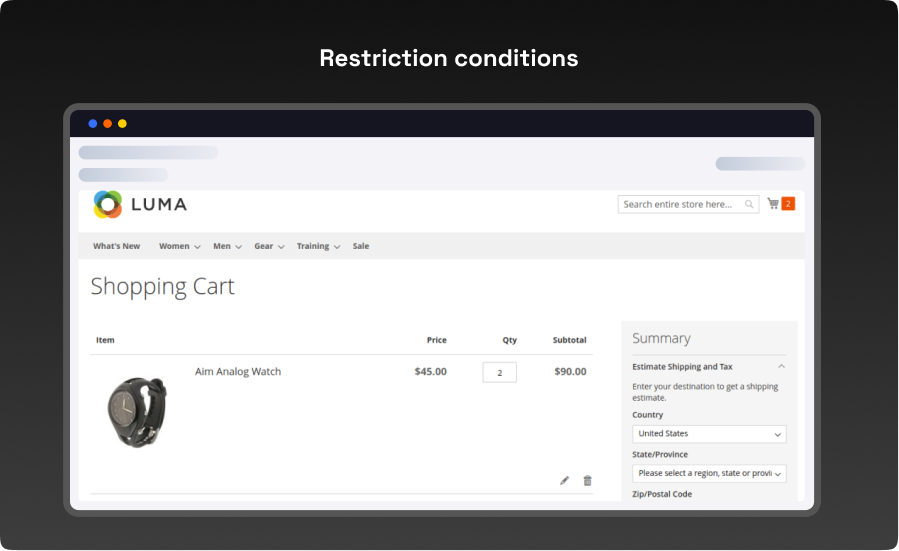
Task: Click the search magnifier icon
Action: coord(749,204)
